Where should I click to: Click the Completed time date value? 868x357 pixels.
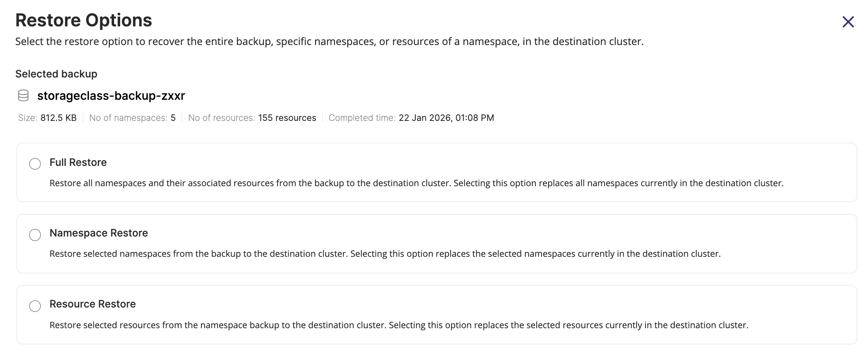click(446, 118)
